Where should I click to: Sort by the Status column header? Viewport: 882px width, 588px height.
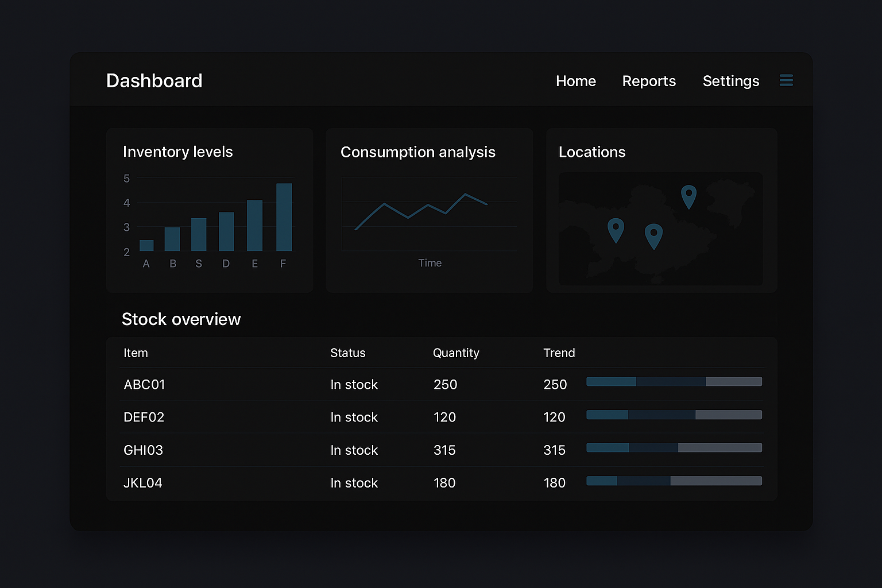[347, 353]
